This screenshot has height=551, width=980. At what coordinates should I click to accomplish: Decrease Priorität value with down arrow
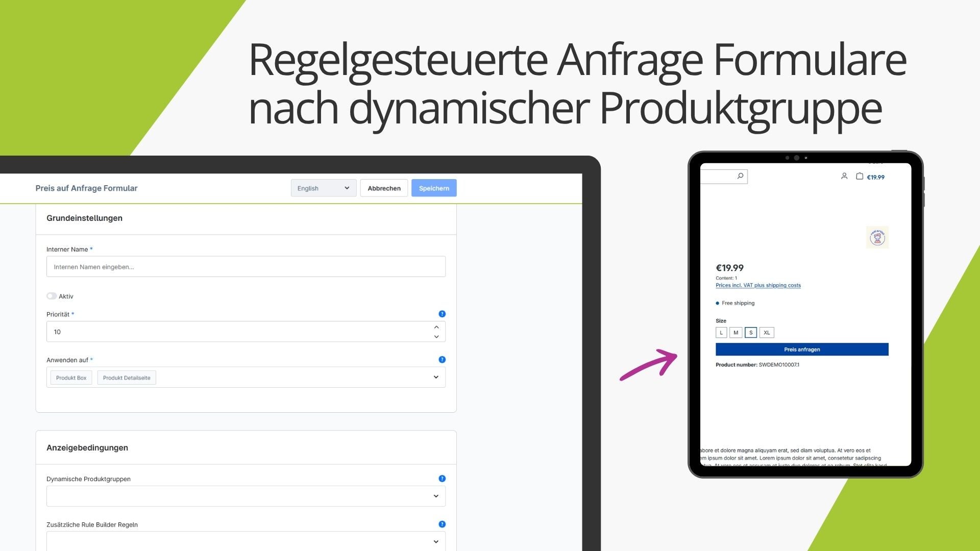click(x=436, y=337)
